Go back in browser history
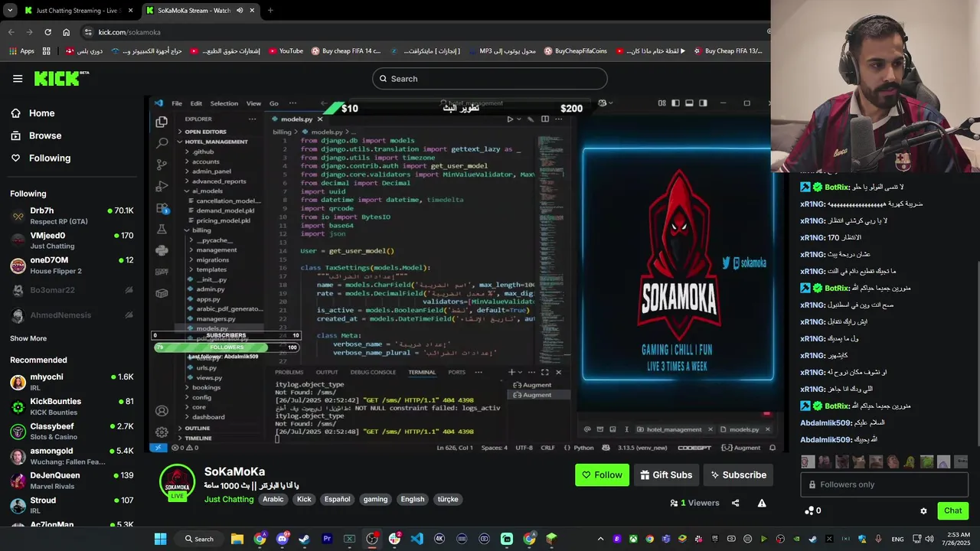Screen dimensions: 980x551 11,32
